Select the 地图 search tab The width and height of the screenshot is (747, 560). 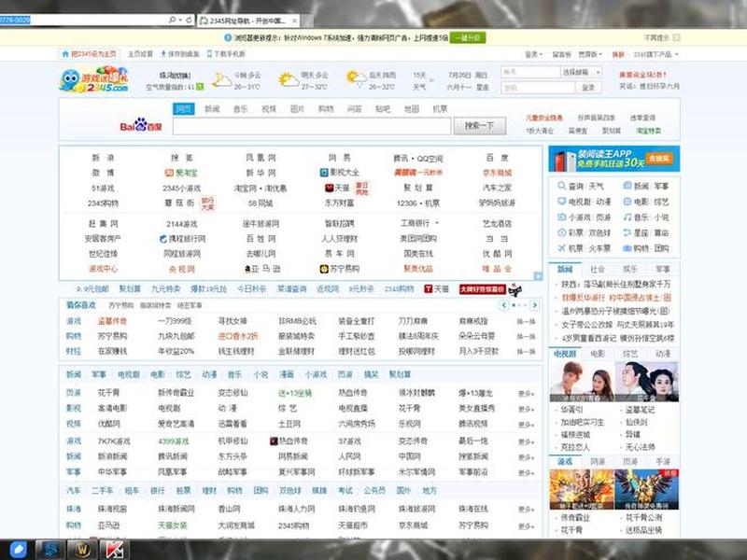tap(411, 109)
